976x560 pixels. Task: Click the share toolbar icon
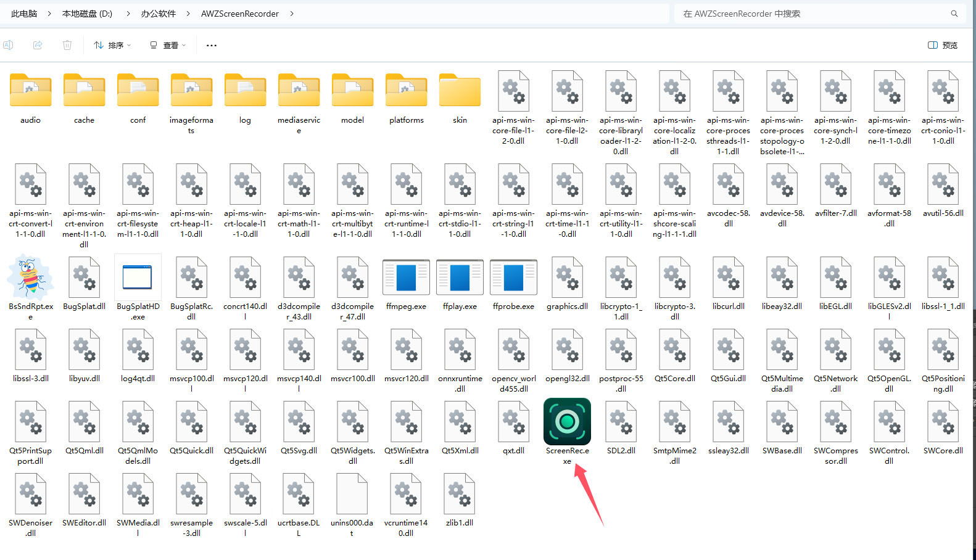coord(38,45)
